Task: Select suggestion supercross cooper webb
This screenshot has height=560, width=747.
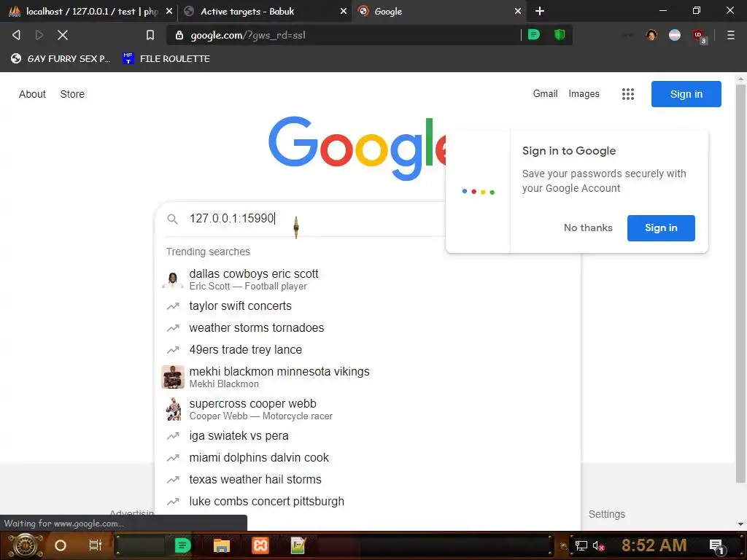Action: (368, 409)
